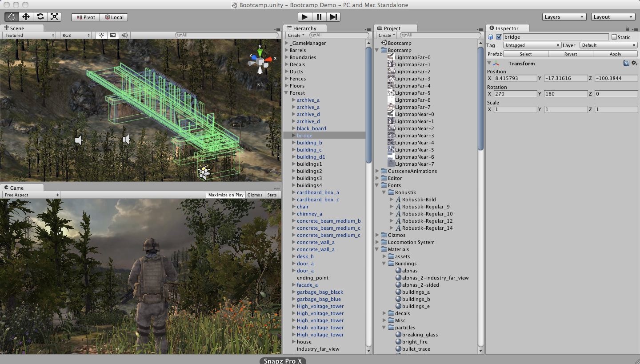
Task: Select LightmapFar-0 texture thumbnail
Action: pos(391,57)
